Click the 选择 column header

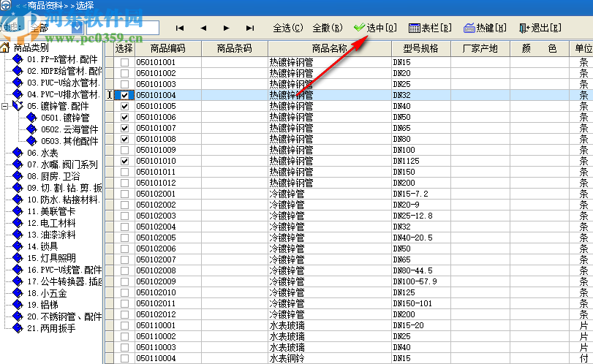[x=124, y=48]
